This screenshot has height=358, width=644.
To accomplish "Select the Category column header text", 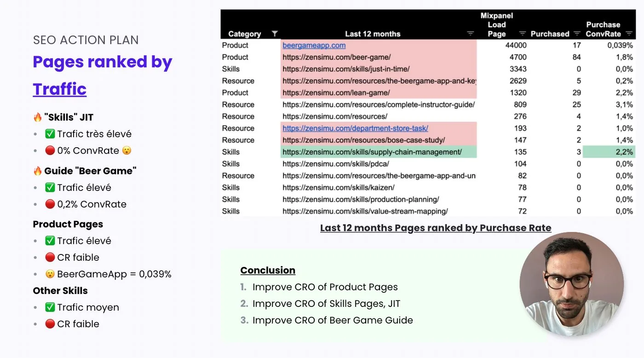I will [244, 34].
